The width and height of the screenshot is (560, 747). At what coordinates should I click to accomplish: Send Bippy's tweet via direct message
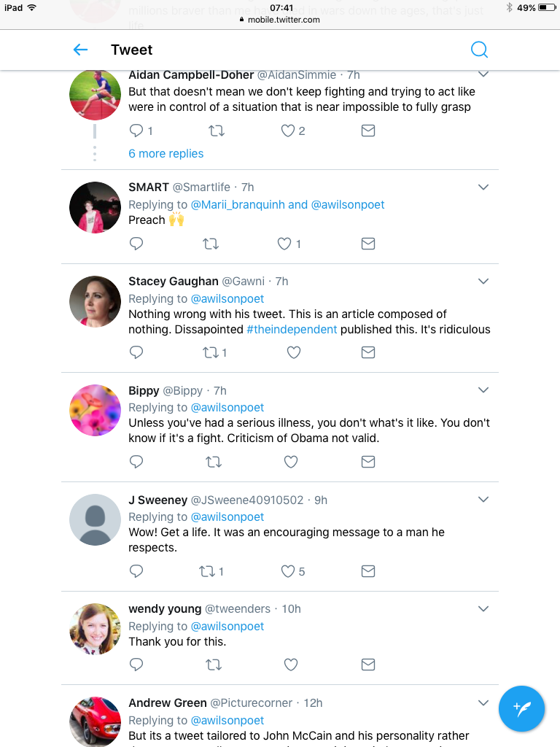point(368,462)
